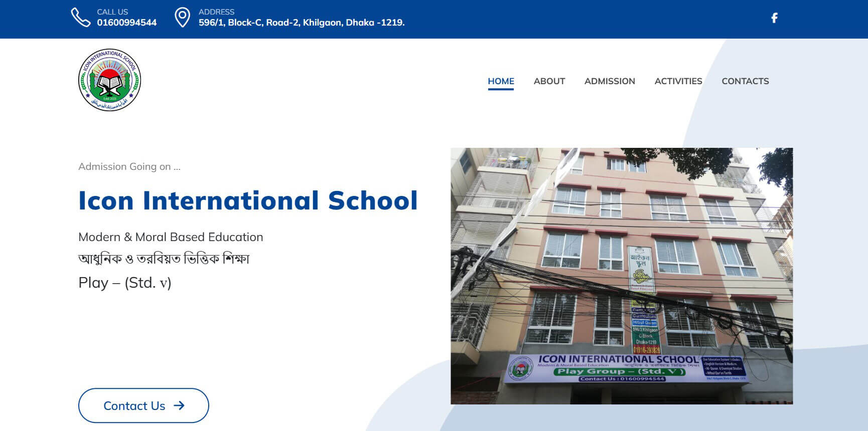Click the address location pin icon

click(182, 17)
